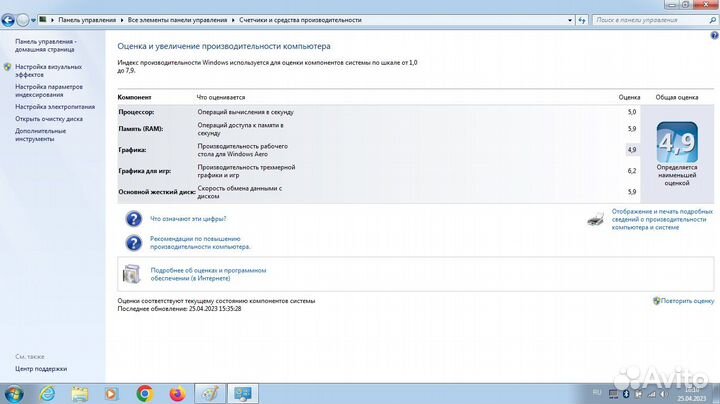Open the Windows Start menu
This screenshot has height=404, width=720.
coord(13,394)
